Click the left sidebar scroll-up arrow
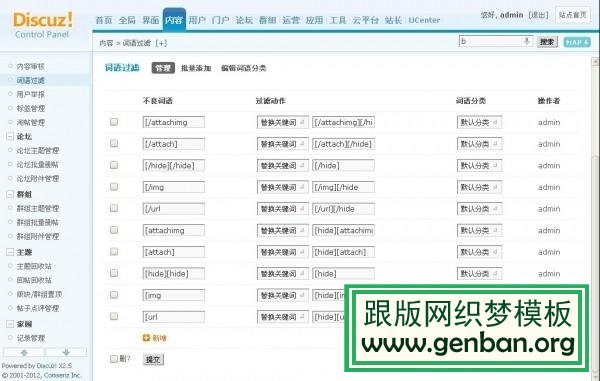This screenshot has height=381, width=600. point(24,352)
